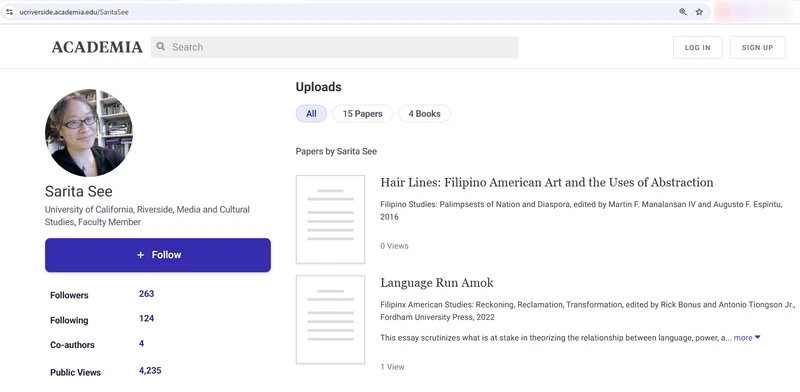This screenshot has width=800, height=392.
Task: Bookmark this page with the star icon
Action: (x=699, y=12)
